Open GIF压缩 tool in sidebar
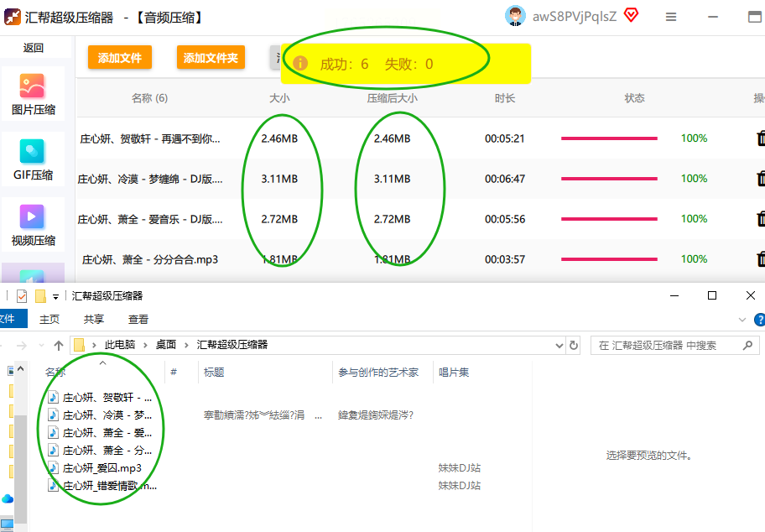The width and height of the screenshot is (765, 532). pos(33,159)
